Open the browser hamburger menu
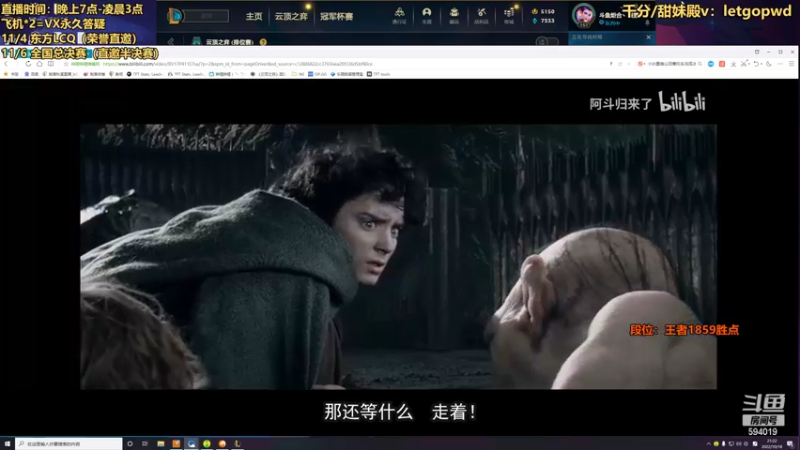 (x=791, y=64)
